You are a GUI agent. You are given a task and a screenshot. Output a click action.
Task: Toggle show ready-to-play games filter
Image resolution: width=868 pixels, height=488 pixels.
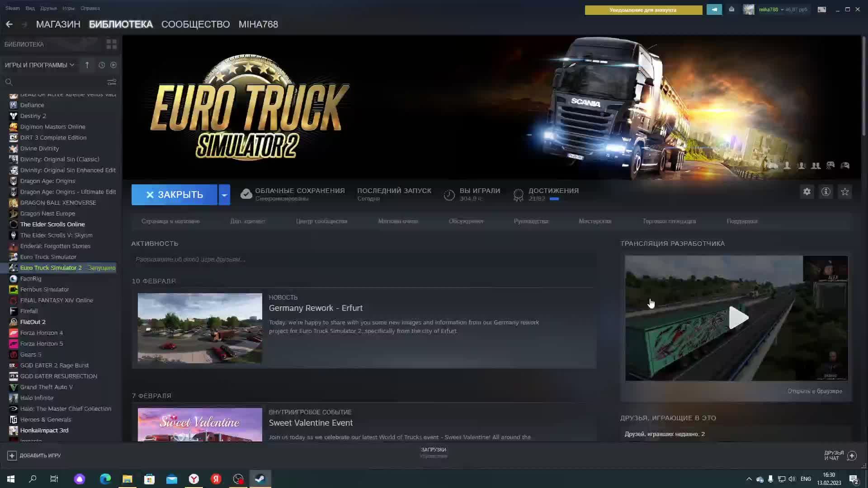point(113,65)
